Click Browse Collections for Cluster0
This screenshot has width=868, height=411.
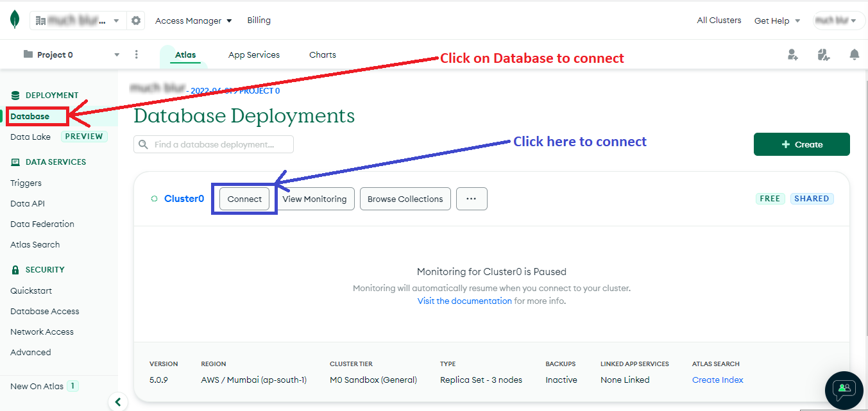405,199
